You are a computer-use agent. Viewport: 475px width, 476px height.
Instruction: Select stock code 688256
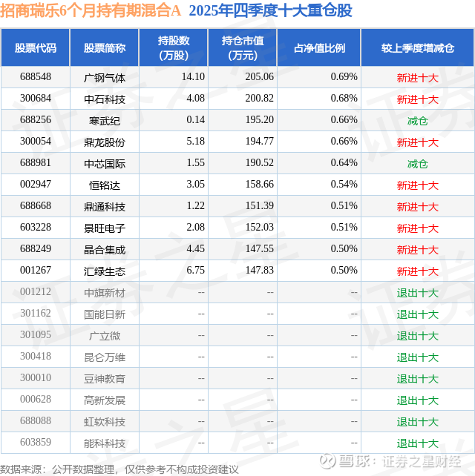(36, 119)
